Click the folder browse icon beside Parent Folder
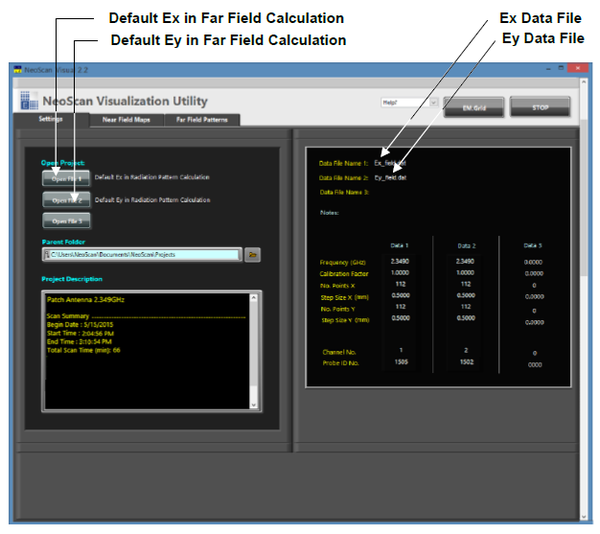 (x=253, y=255)
